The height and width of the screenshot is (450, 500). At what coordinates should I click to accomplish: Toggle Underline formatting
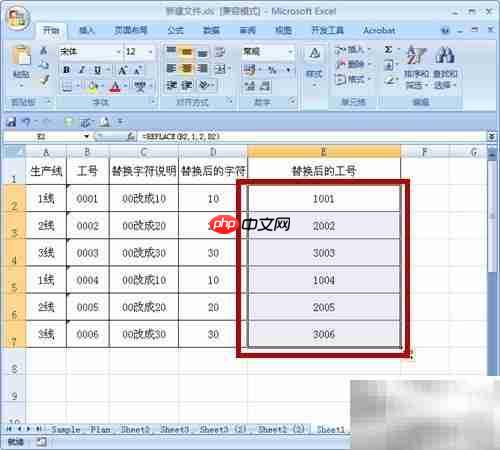click(97, 70)
